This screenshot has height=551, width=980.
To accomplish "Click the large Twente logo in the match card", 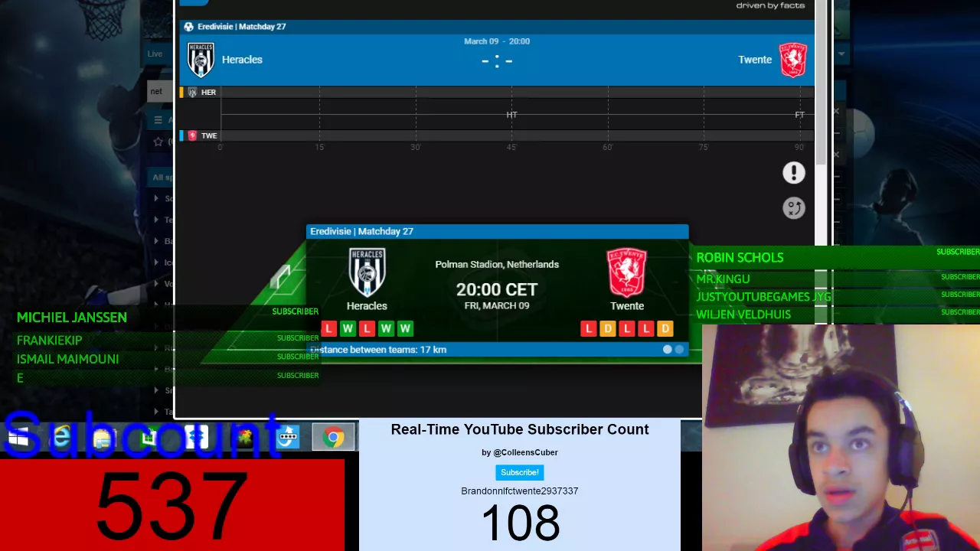I will (627, 272).
